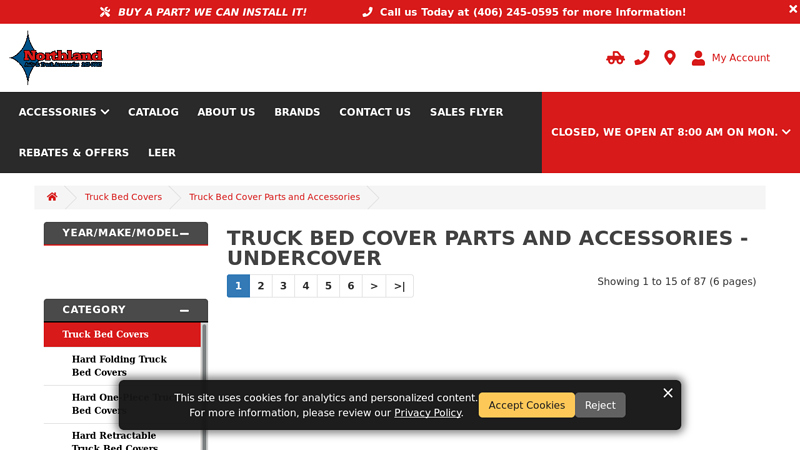Go to page 3
Viewport: 800px width, 450px height.
tap(283, 286)
